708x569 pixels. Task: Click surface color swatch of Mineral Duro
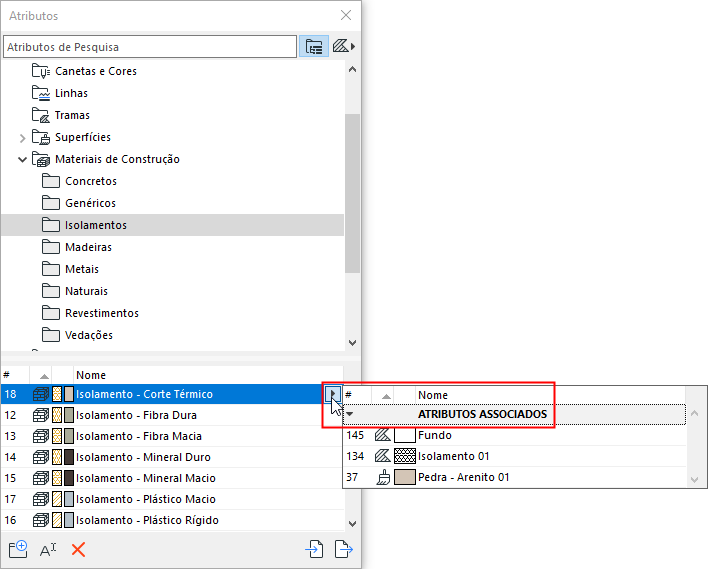tap(69, 457)
